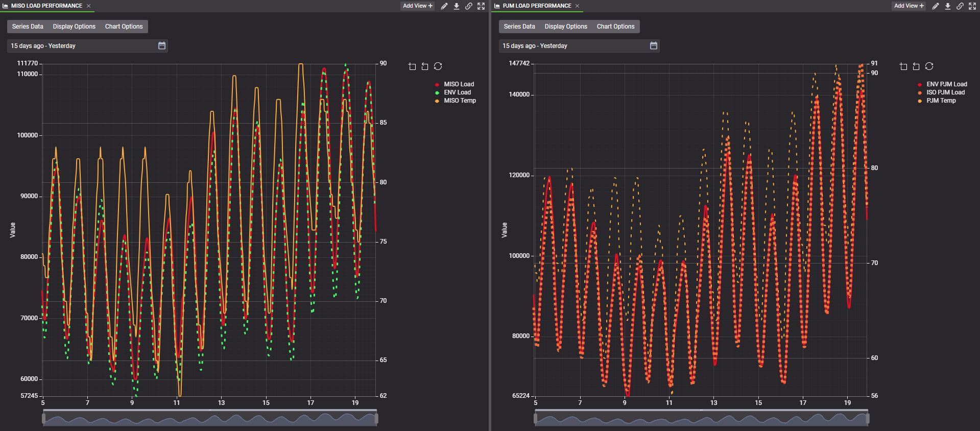Close the MISO LOAD PERFORMANCE tab

(88, 6)
